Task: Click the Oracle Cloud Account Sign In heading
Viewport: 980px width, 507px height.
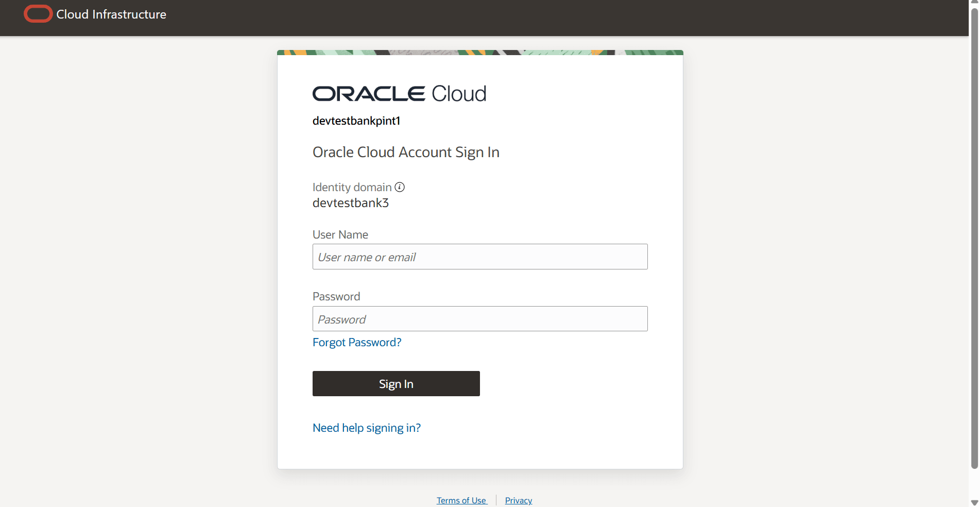Action: tap(406, 153)
